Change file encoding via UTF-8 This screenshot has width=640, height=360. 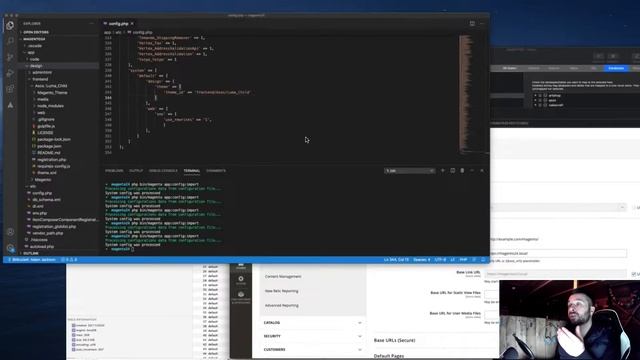(x=440, y=260)
